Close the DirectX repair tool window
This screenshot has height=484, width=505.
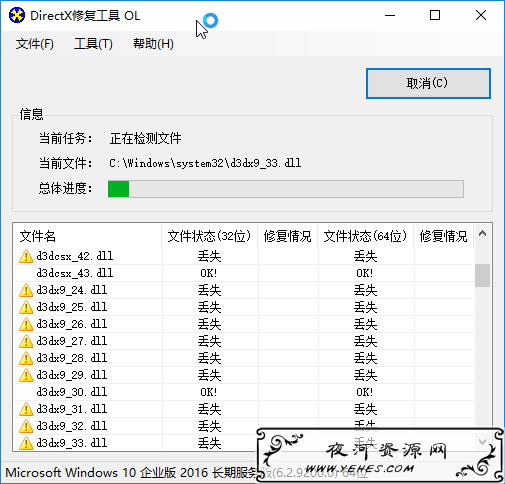tap(481, 15)
